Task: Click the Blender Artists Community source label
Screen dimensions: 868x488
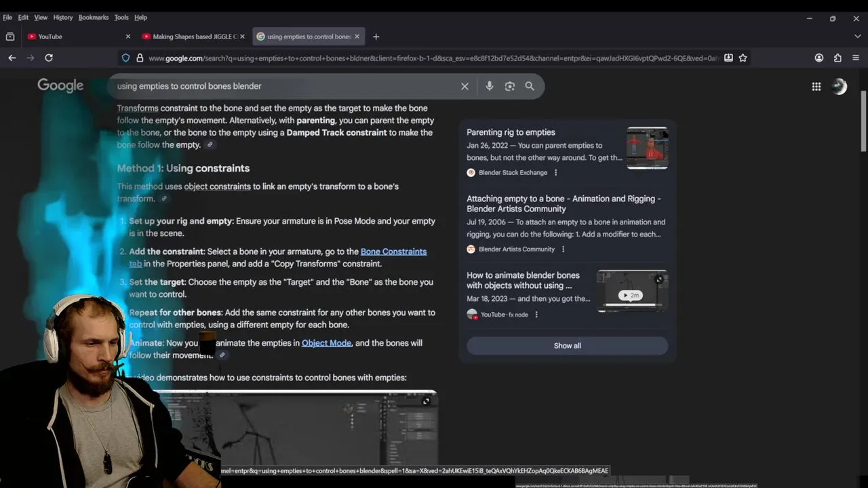Action: (x=517, y=249)
